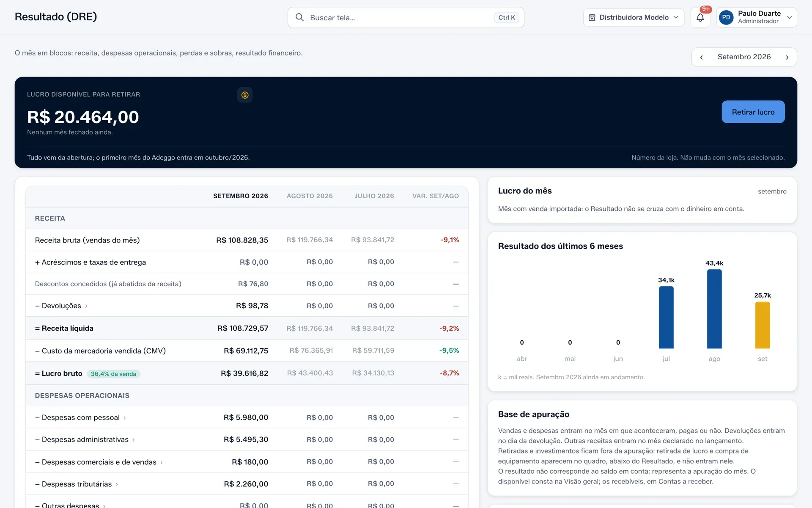Click the Retirar lucro button
Screen dimensions: 812x508
[x=753, y=112]
